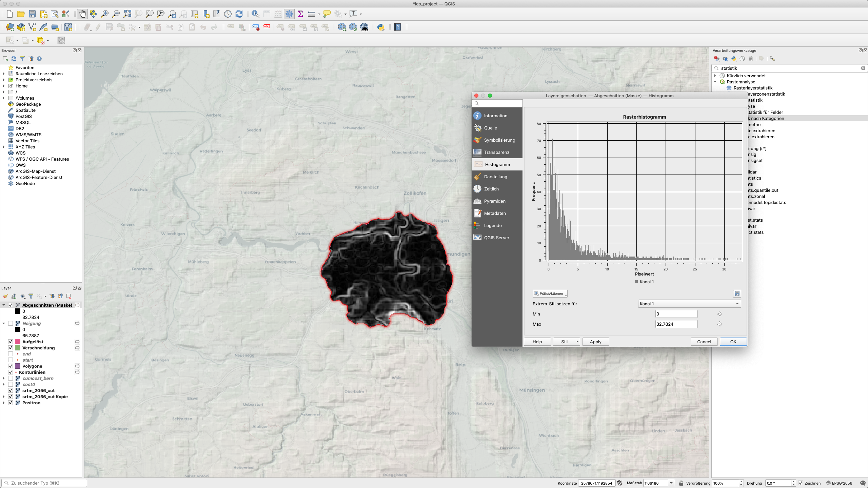Switch to the Symbolisierung tab

[499, 140]
